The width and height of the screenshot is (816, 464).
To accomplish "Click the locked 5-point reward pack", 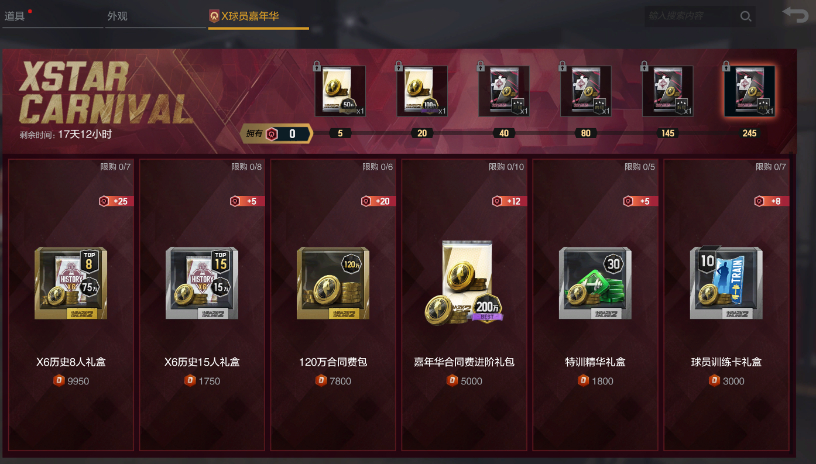I will point(340,91).
